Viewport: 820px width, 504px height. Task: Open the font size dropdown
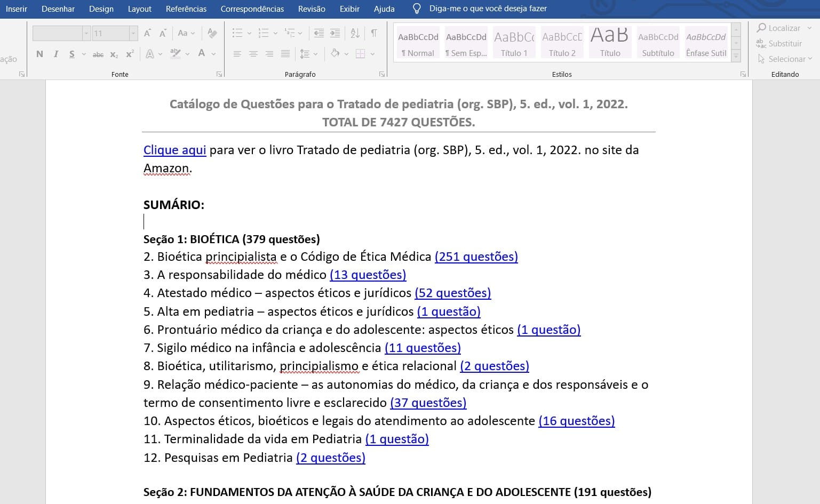tap(133, 34)
